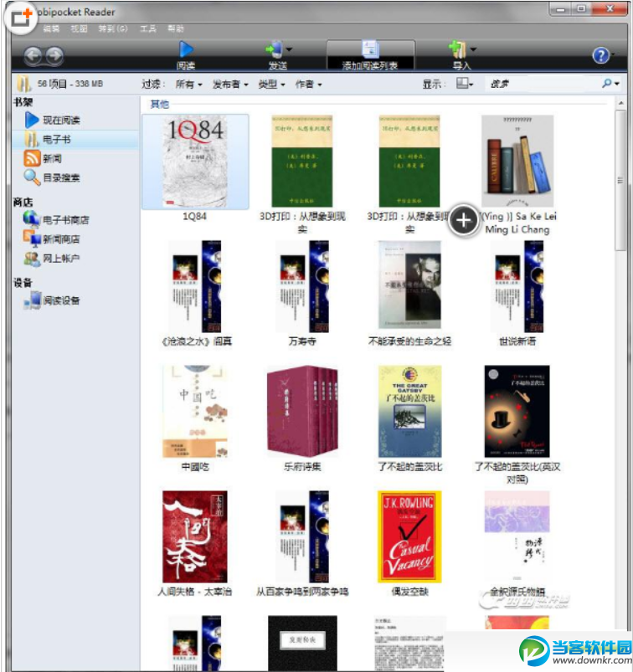Open the 发送 dropdown arrow
The width and height of the screenshot is (633, 672).
pyautogui.click(x=290, y=49)
